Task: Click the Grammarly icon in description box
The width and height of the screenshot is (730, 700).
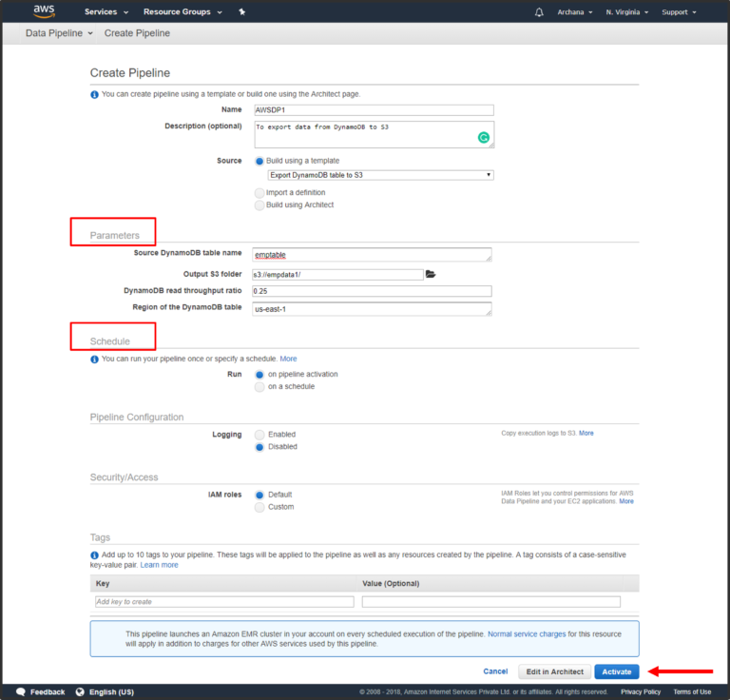Action: coord(483,138)
